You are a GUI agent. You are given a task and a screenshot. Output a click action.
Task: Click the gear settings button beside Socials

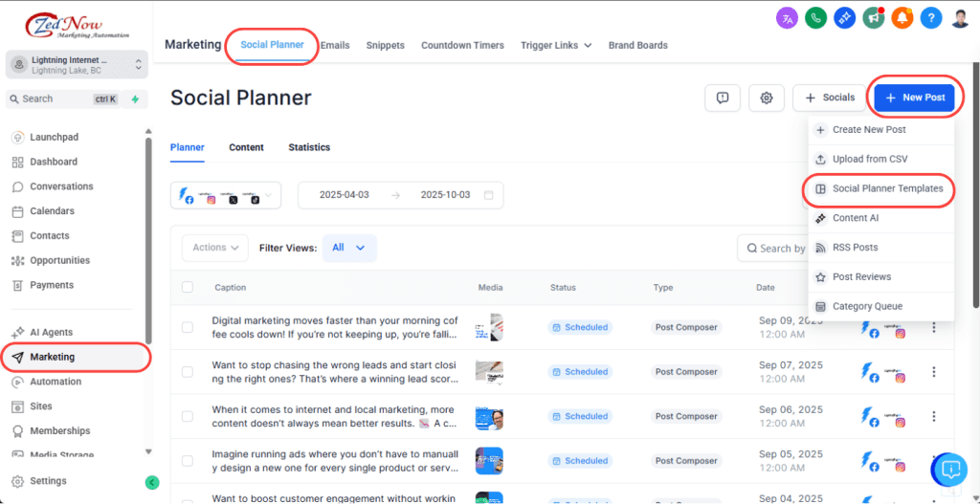coord(767,98)
